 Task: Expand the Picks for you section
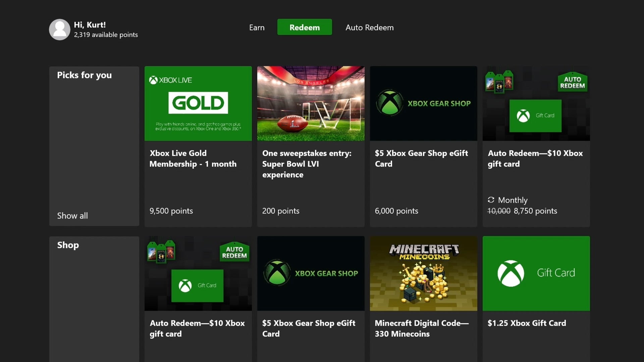(84, 75)
